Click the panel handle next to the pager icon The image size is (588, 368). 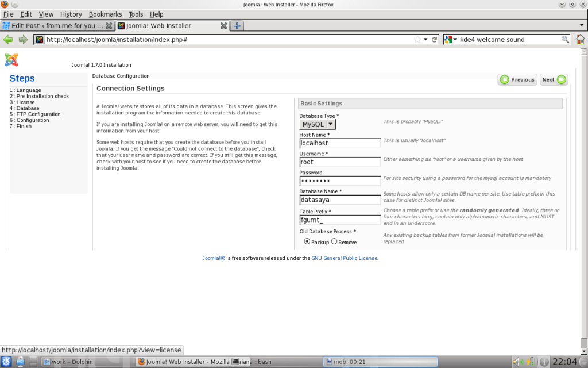pos(33,362)
